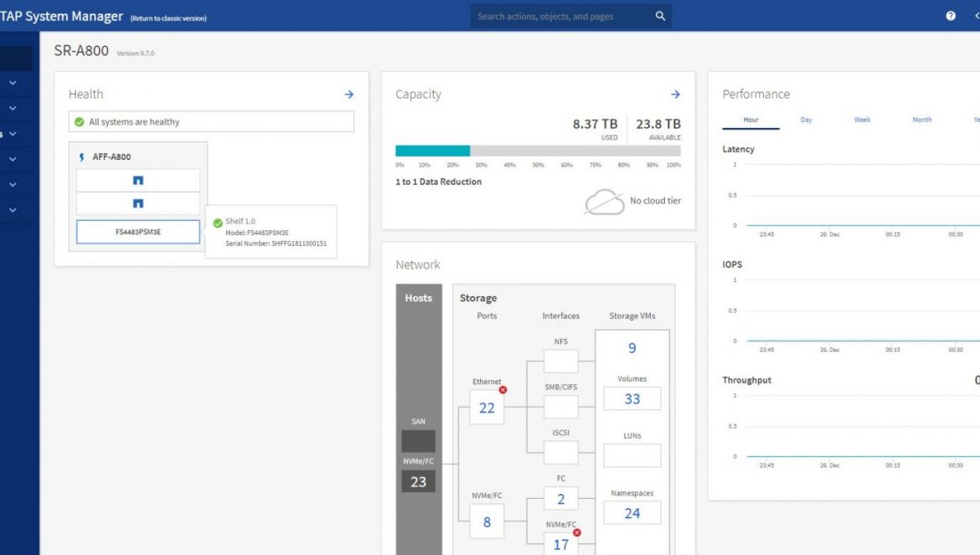Viewport: 980px width, 555px height.
Task: Open the Storage VMs count 9
Action: pos(632,347)
